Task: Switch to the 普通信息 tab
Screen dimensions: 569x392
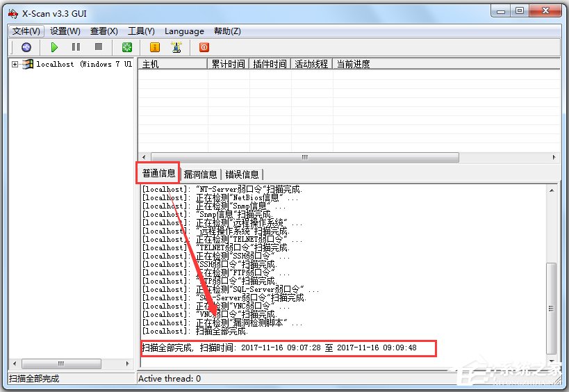Action: [158, 173]
